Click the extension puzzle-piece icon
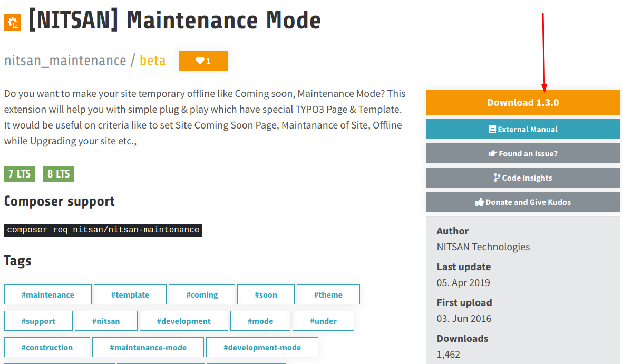The width and height of the screenshot is (623, 364). (x=12, y=22)
